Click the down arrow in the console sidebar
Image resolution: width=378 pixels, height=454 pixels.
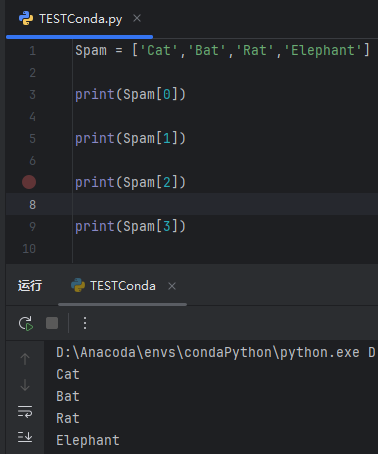pos(25,385)
